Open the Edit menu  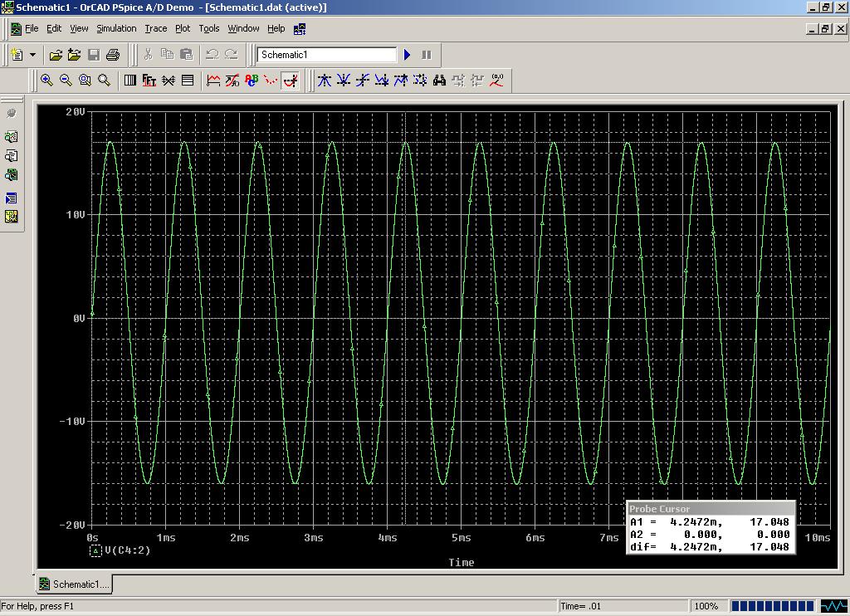pyautogui.click(x=54, y=28)
